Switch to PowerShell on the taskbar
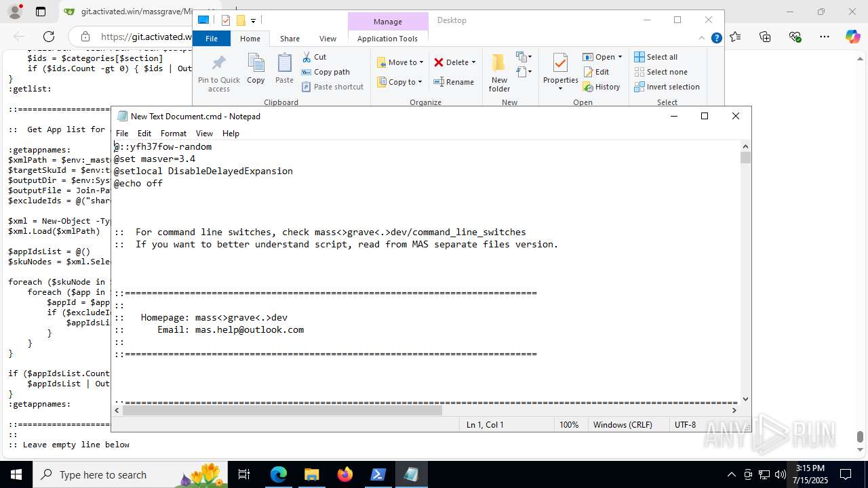The width and height of the screenshot is (868, 488). 378,474
